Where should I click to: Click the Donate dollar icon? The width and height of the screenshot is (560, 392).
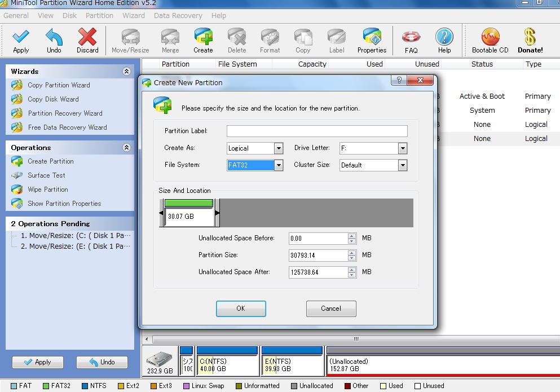coord(530,41)
